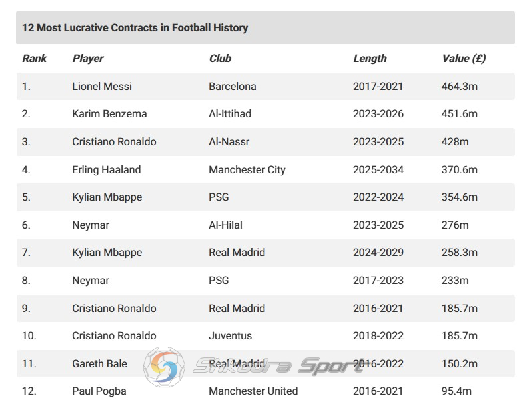
Task: Click the Player column header
Action: 88,58
